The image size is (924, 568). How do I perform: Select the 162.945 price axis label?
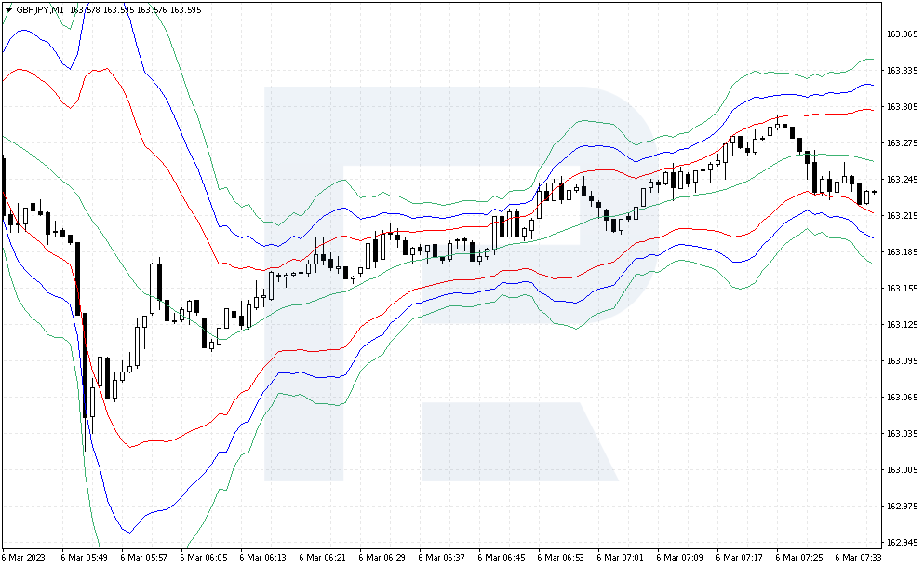pyautogui.click(x=902, y=543)
